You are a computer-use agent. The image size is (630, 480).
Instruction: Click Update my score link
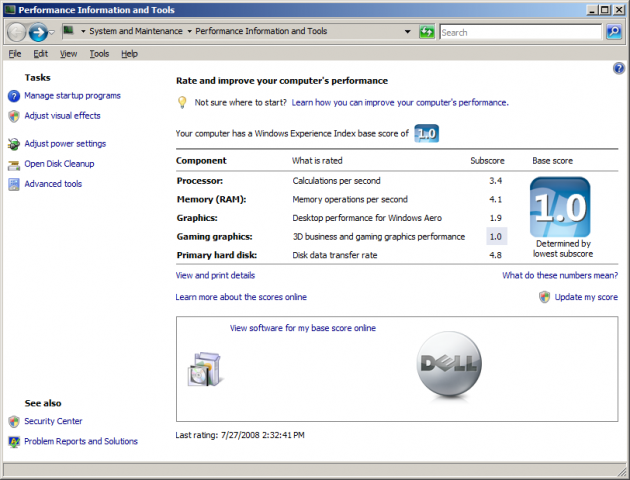coord(586,297)
